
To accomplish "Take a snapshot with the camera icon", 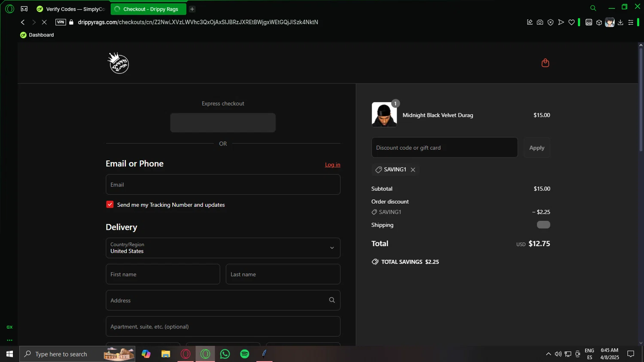I will tap(540, 22).
